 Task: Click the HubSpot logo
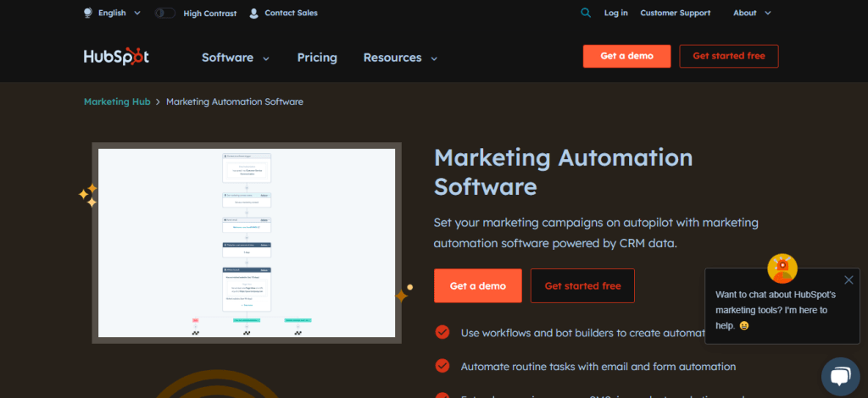tap(116, 57)
